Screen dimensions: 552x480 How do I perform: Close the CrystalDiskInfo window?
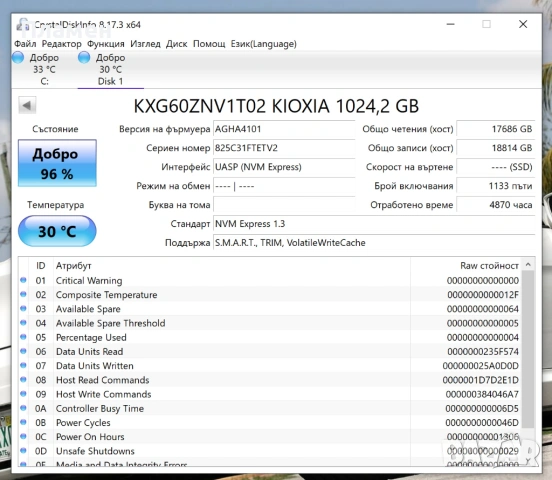[523, 24]
